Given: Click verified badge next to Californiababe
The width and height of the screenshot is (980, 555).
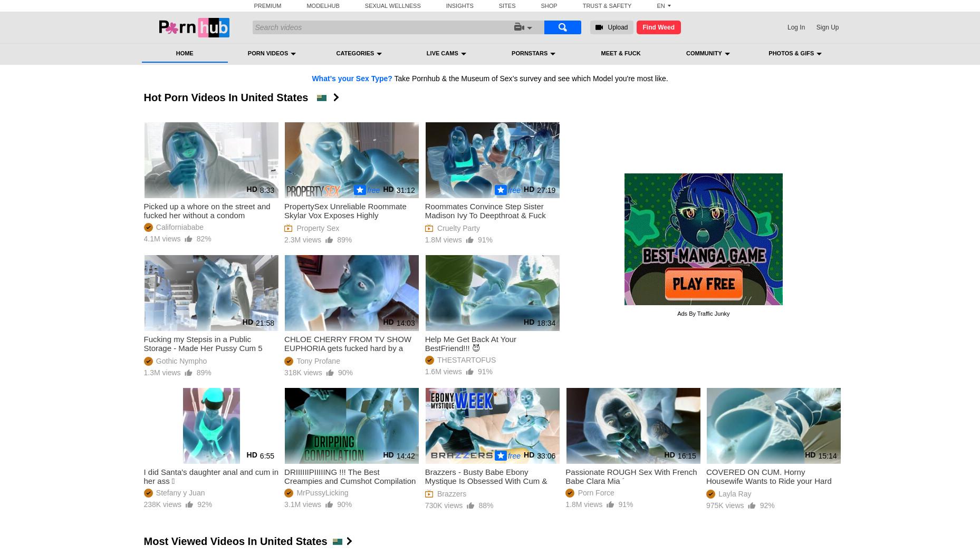Looking at the screenshot, I should click(x=148, y=227).
